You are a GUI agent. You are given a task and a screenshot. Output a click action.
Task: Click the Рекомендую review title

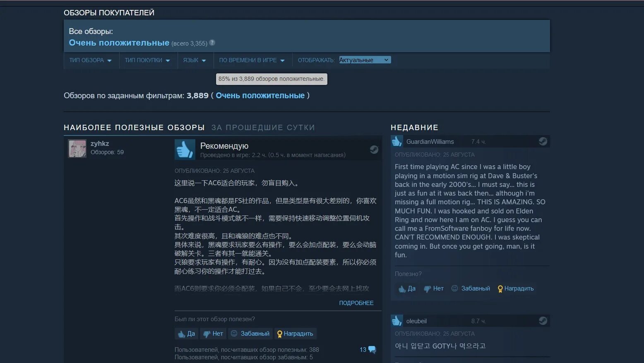(x=224, y=146)
